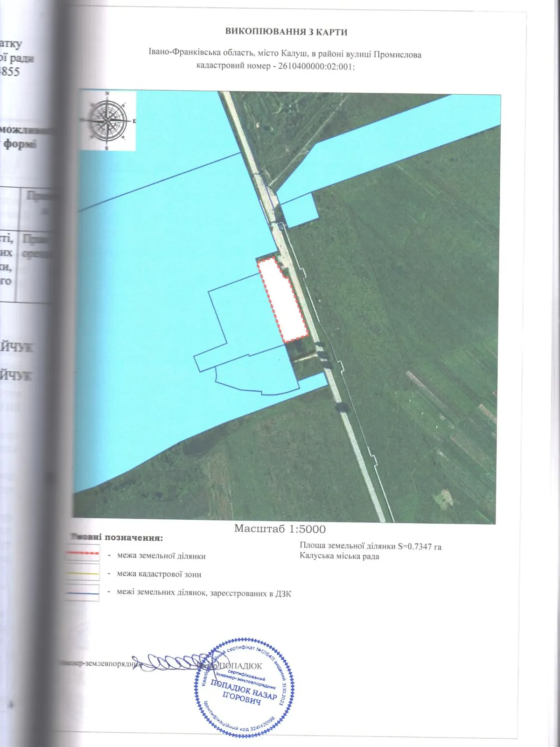560x747 pixels.
Task: Click the handwritten signature beside the stamp
Action: [x=169, y=662]
